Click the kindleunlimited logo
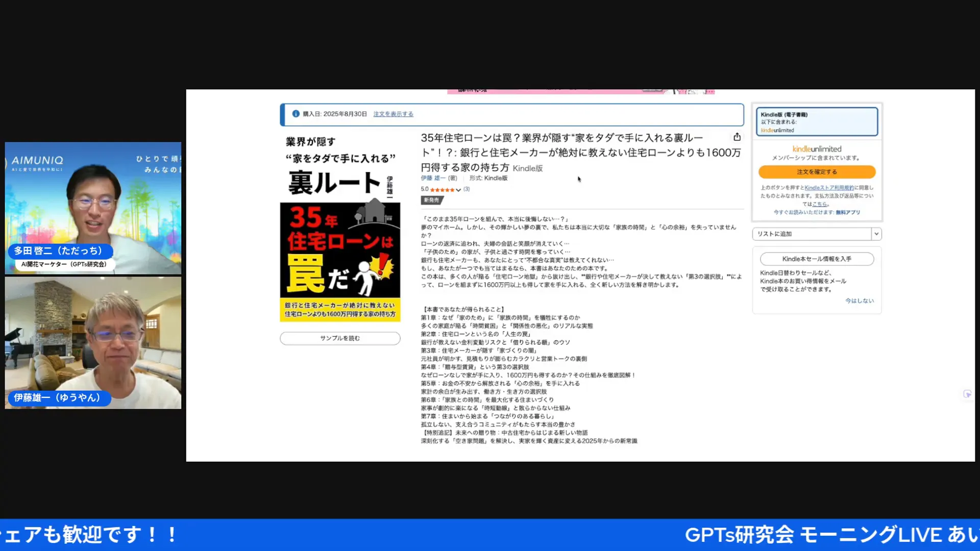This screenshot has height=551, width=980. 817,149
